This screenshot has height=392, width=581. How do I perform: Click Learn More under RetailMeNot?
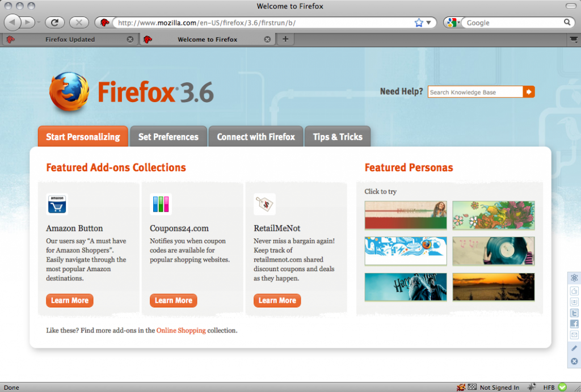(277, 301)
